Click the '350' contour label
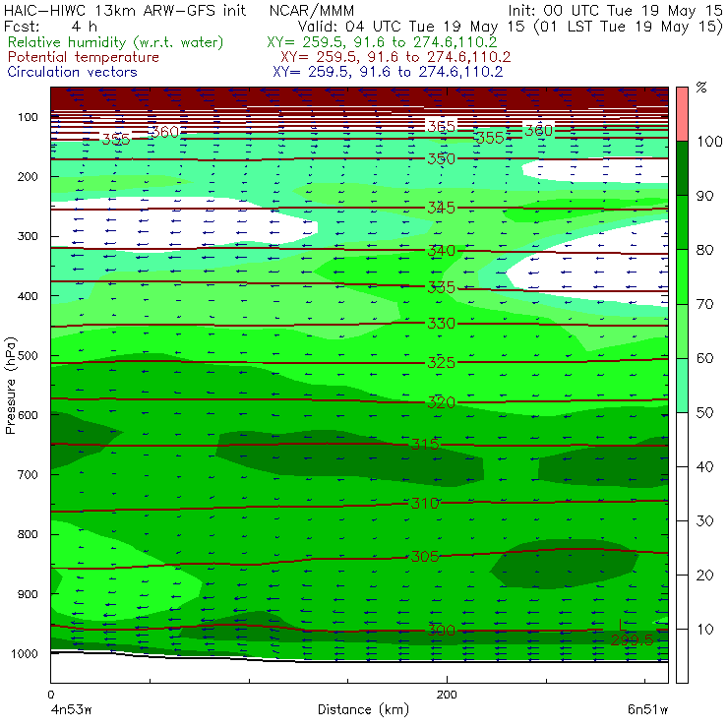This screenshot has width=728, height=728. [441, 158]
